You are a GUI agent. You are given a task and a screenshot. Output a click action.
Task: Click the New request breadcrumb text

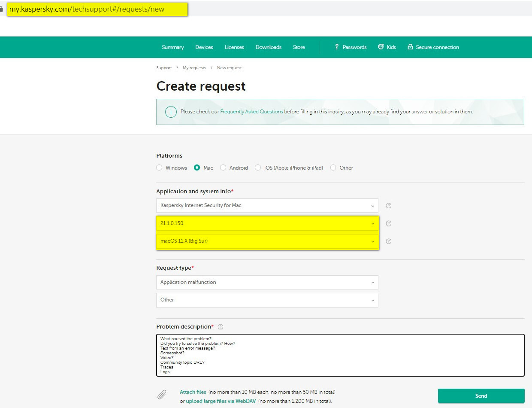pos(229,68)
